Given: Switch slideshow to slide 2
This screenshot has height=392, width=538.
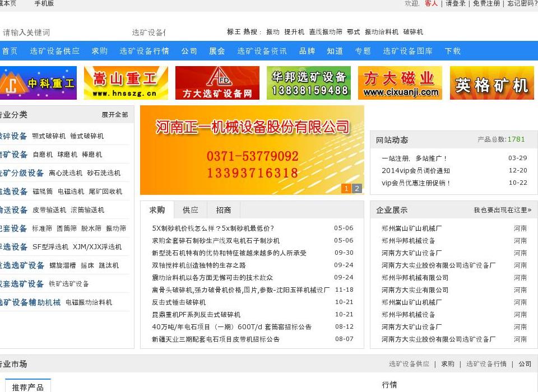Looking at the screenshot, I should (x=357, y=188).
